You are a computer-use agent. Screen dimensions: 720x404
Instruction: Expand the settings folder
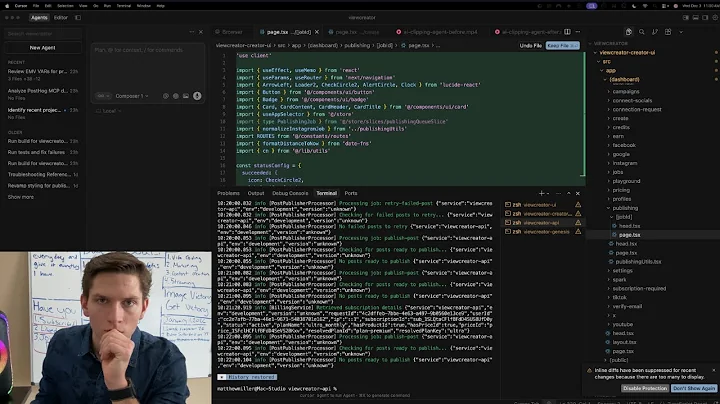(x=622, y=270)
